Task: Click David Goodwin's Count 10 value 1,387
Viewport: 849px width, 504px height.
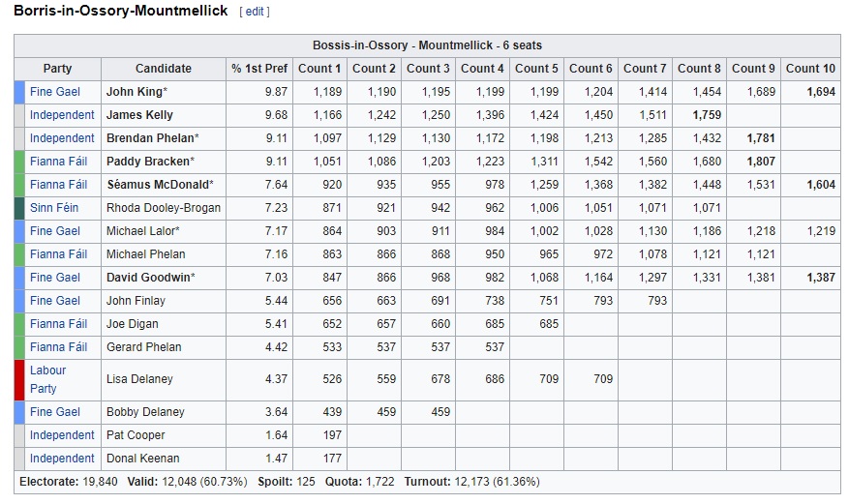Action: (821, 278)
